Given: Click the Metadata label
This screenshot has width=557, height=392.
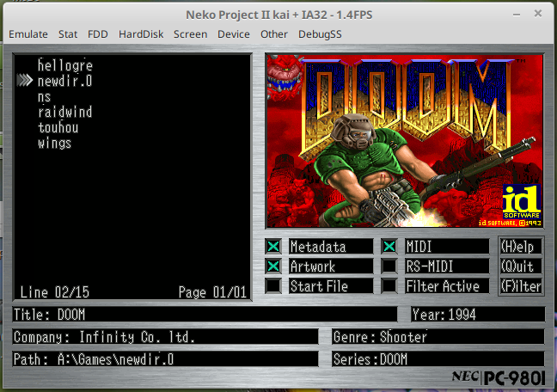Looking at the screenshot, I should click(x=331, y=246).
